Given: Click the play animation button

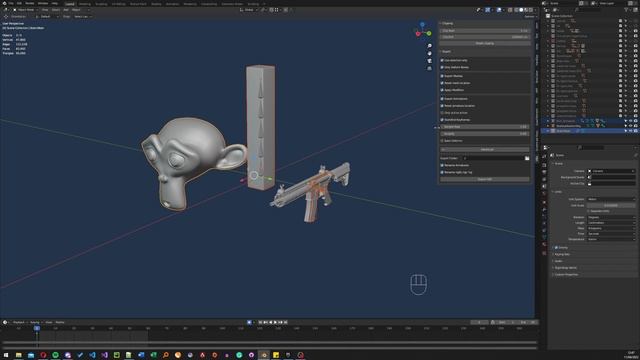Looking at the screenshot, I should tap(276, 322).
